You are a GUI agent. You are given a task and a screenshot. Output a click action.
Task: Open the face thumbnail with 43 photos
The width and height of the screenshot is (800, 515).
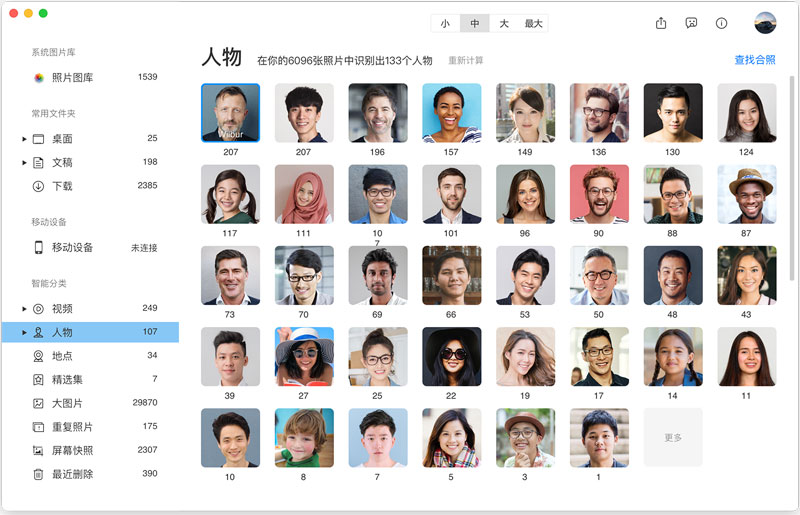coord(747,275)
